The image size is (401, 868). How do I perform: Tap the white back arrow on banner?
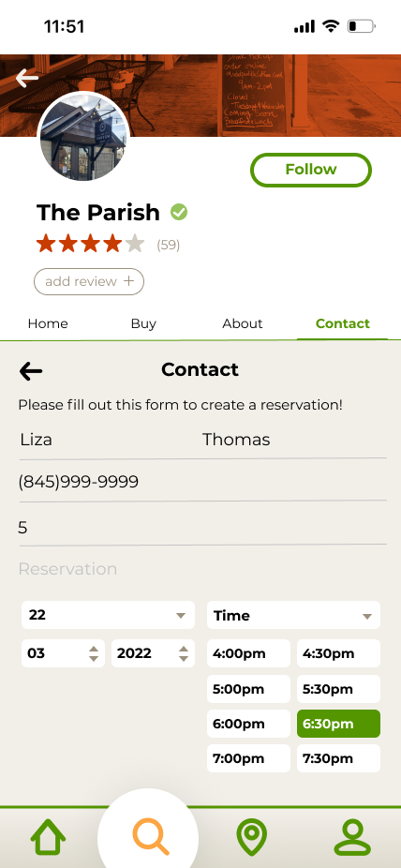click(x=26, y=78)
